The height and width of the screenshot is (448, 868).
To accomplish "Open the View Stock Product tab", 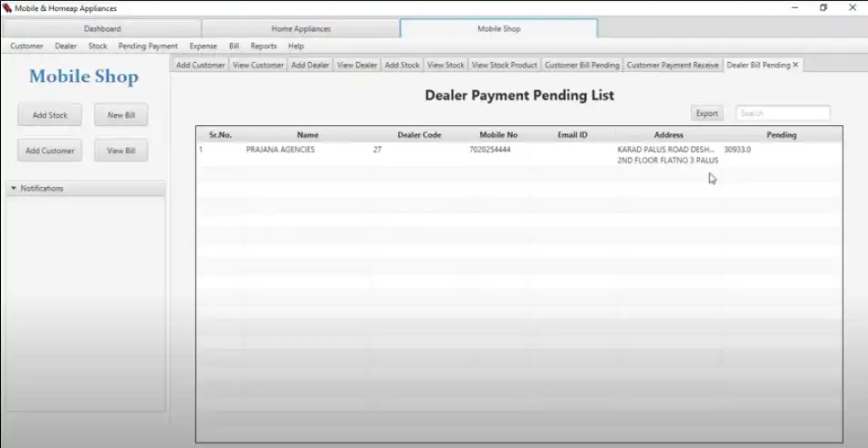I will click(x=504, y=65).
